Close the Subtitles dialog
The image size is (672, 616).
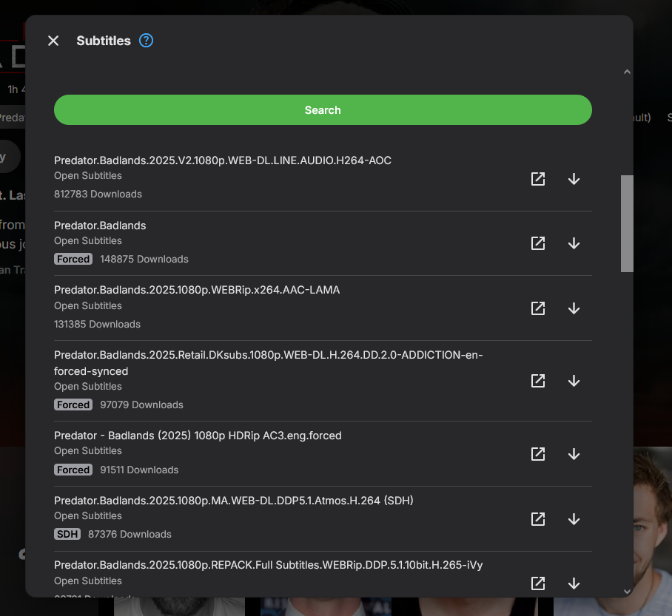point(53,41)
